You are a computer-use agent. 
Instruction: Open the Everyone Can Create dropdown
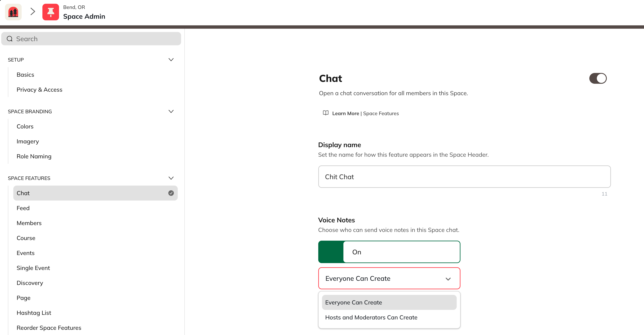389,278
